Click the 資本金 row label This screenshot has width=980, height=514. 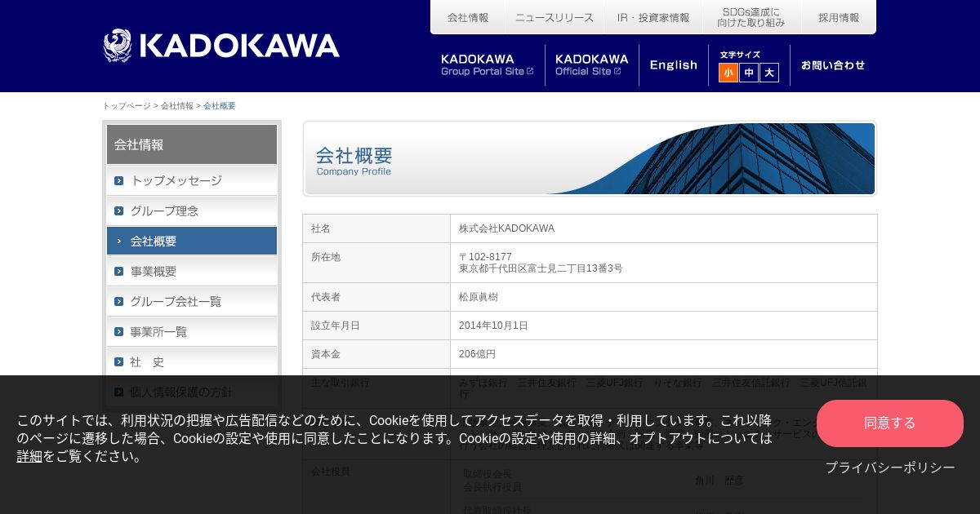pos(326,354)
